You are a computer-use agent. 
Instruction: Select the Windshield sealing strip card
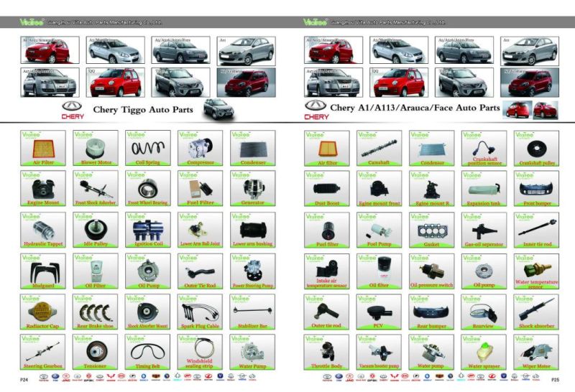pos(200,352)
